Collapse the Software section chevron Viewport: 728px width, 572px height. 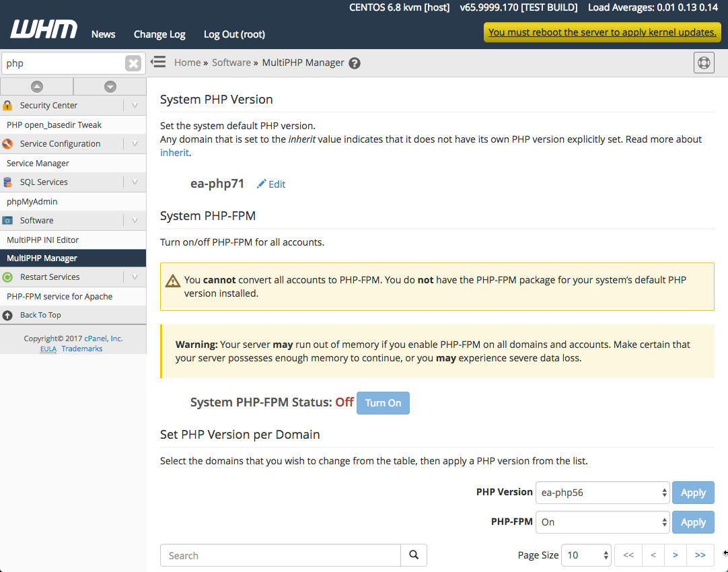click(x=135, y=221)
